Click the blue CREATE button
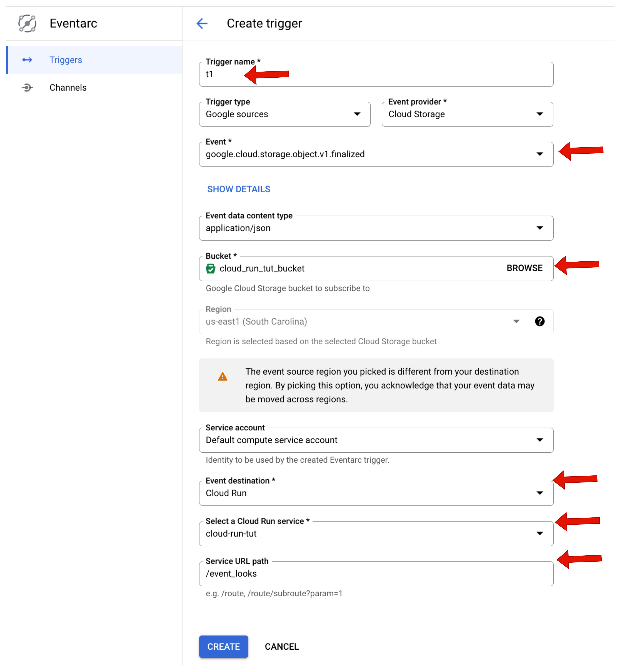Screen dimensions: 621x672 click(224, 647)
